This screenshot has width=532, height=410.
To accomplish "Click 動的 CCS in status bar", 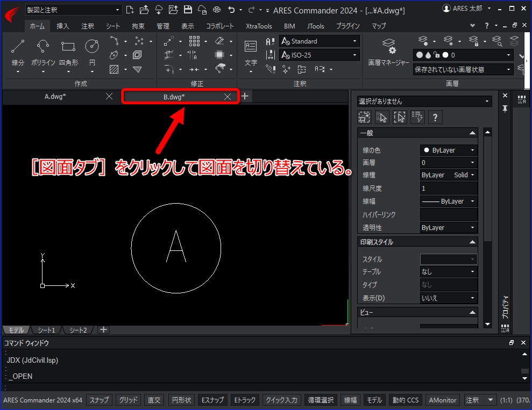I will tap(406, 400).
